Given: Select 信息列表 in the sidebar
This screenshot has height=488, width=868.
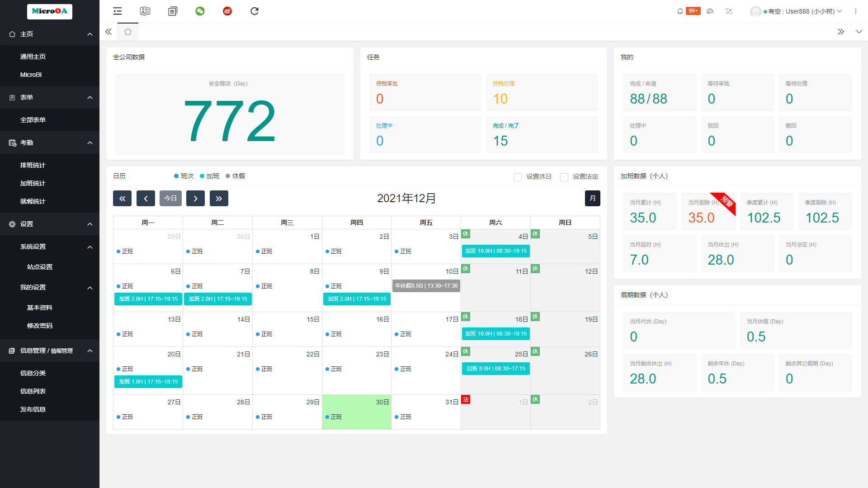Looking at the screenshot, I should tap(33, 391).
